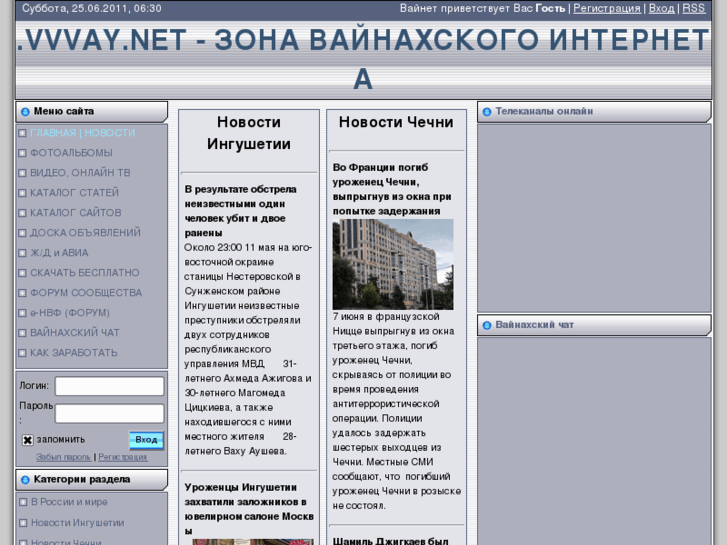Click the Новости Ингушетии column heading
This screenshot has height=545, width=727.
click(249, 133)
